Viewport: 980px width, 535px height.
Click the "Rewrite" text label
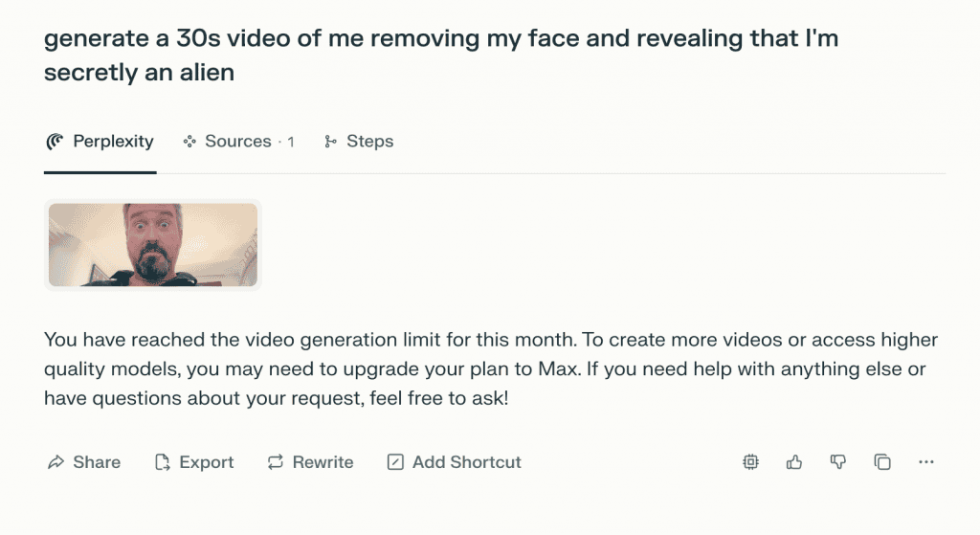[323, 462]
